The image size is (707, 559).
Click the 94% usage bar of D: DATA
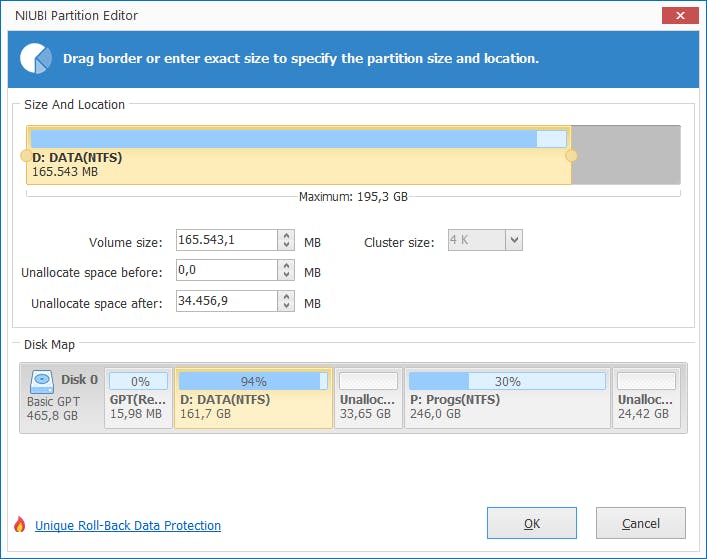click(253, 381)
